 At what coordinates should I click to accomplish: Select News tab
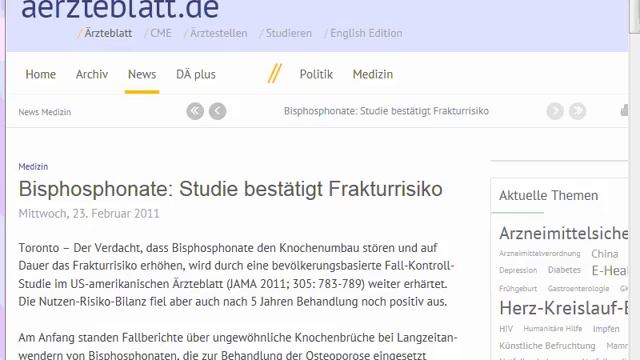(142, 74)
